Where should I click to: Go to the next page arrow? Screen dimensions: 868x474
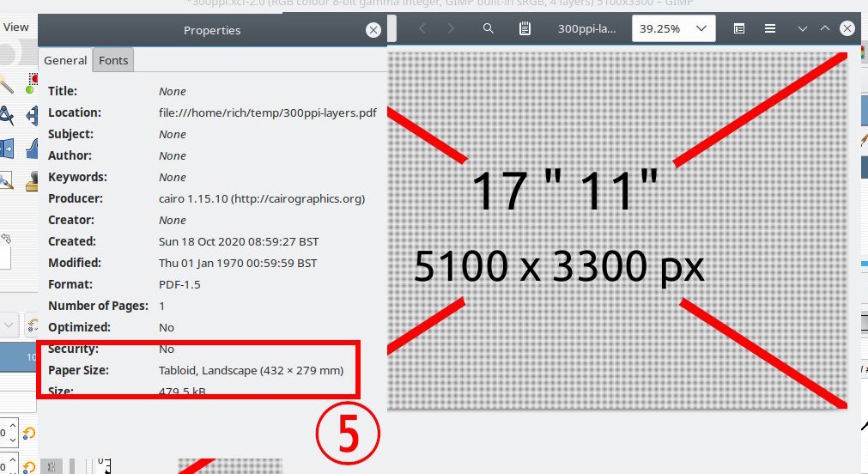pyautogui.click(x=451, y=28)
